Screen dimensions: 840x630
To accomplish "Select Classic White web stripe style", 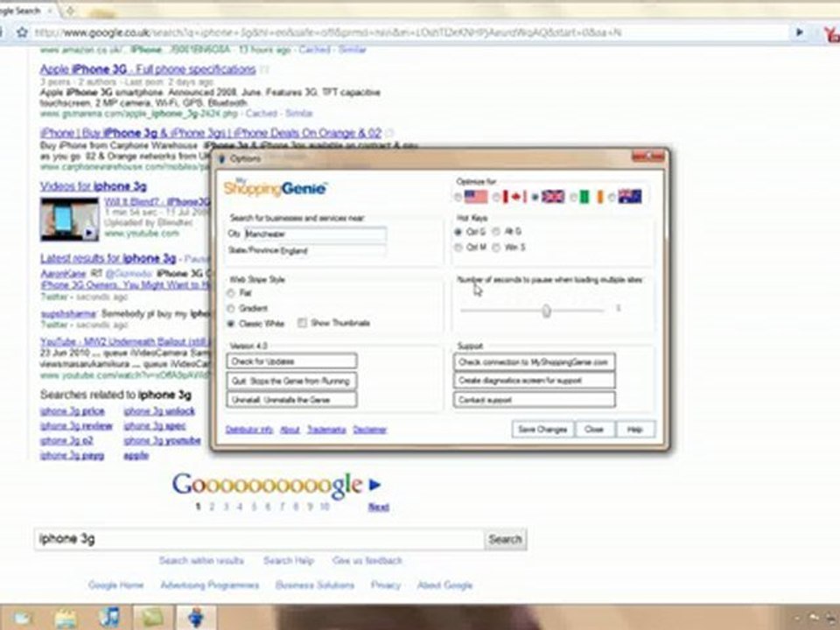I will click(231, 324).
